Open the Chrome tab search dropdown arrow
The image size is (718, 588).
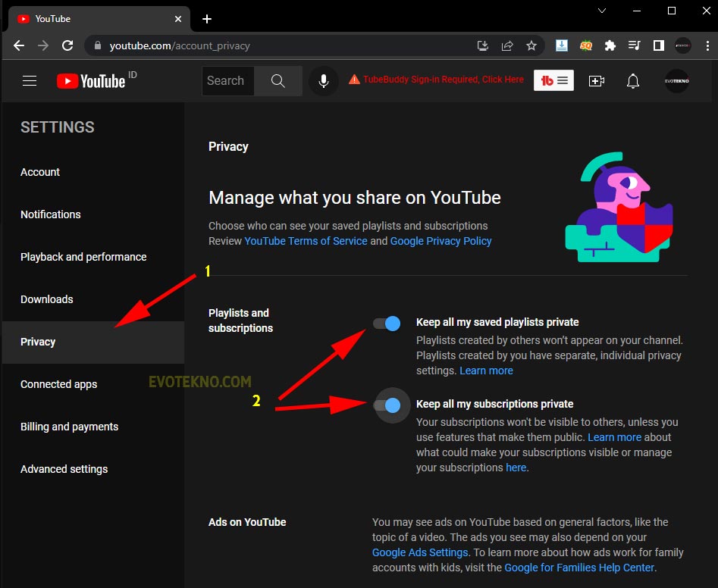pyautogui.click(x=602, y=11)
